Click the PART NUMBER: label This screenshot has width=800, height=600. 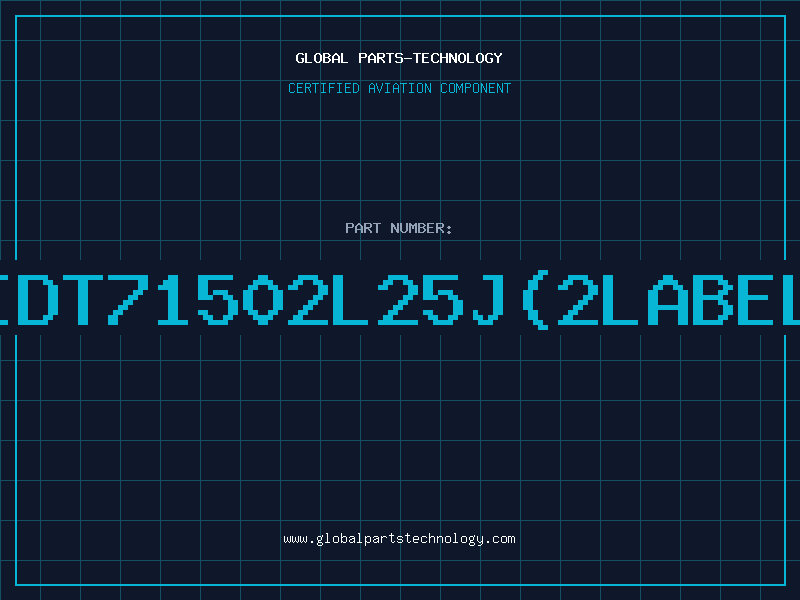click(x=399, y=228)
